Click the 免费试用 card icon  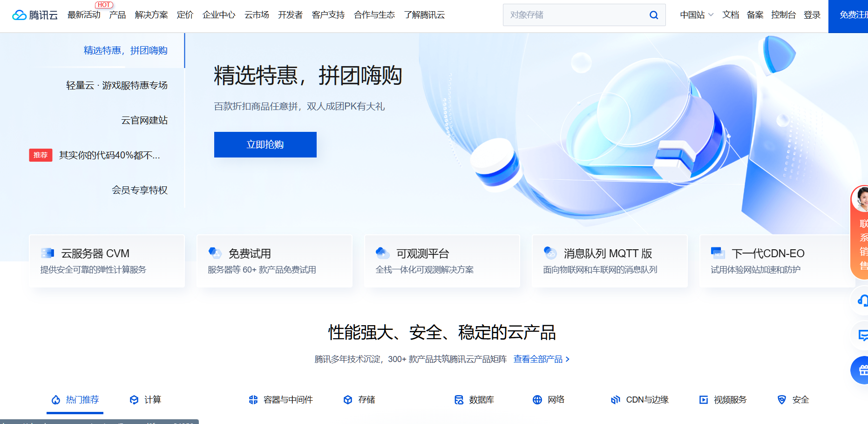[x=215, y=253]
